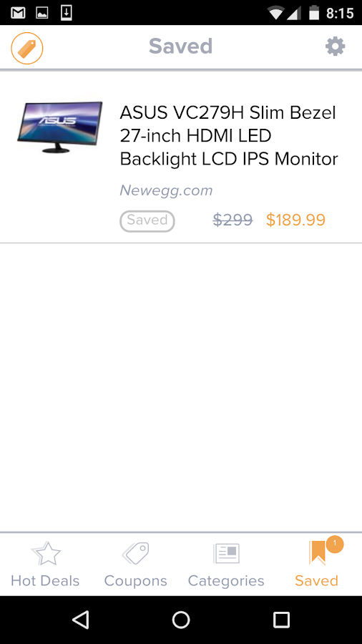
Task: Switch to the Hot Deals tab label
Action: [x=45, y=581]
